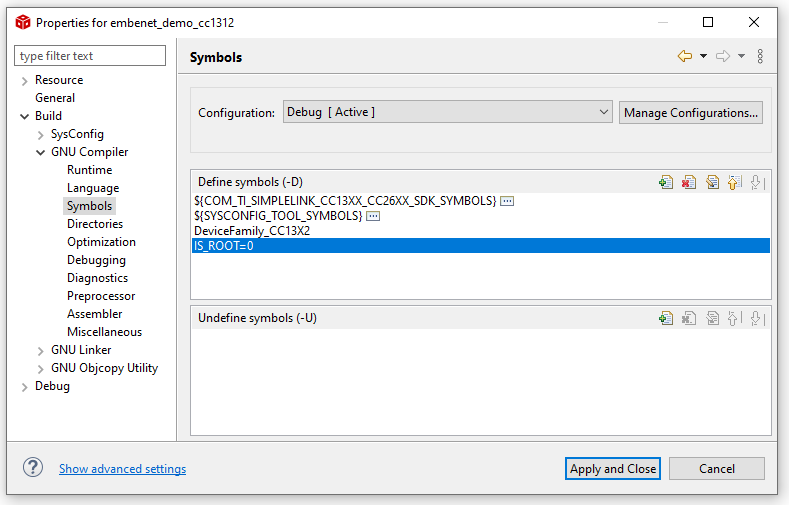Expand the SysConfig tree node

41,135
